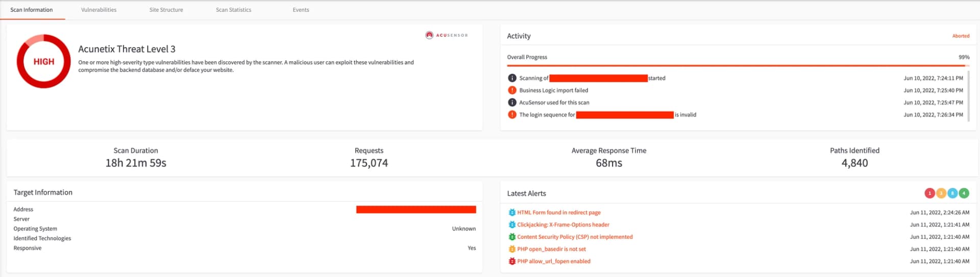This screenshot has height=277, width=980.
Task: Go to the Events tab
Action: [x=301, y=10]
